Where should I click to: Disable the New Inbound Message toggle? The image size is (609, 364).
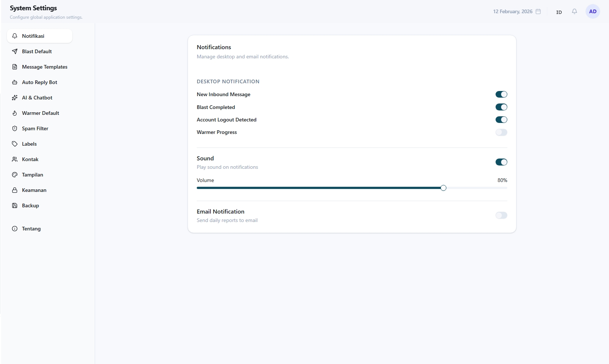click(501, 94)
